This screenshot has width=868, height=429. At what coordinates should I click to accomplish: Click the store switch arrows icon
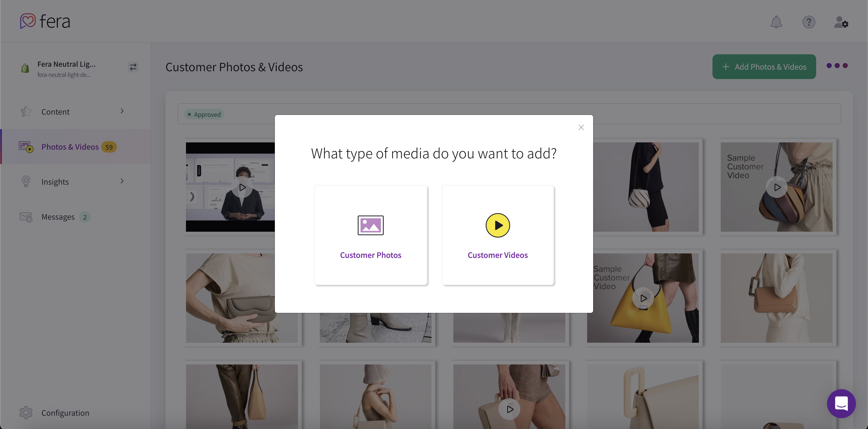133,67
